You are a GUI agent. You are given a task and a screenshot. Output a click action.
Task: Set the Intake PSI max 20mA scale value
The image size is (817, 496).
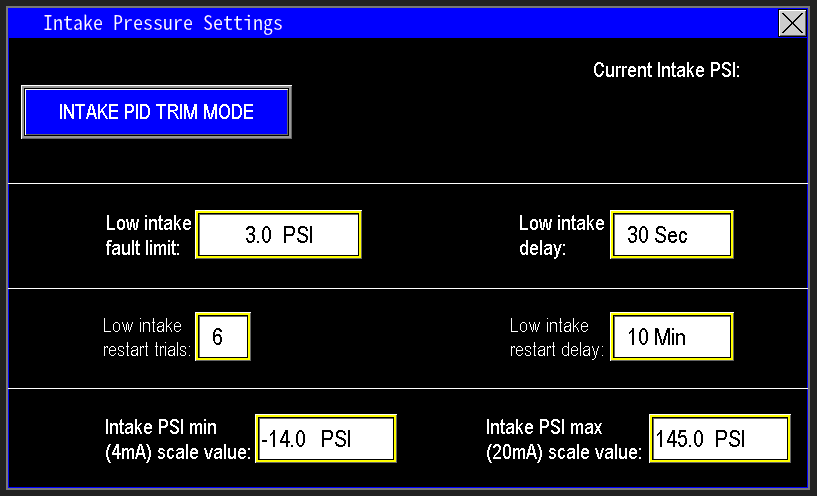point(719,439)
